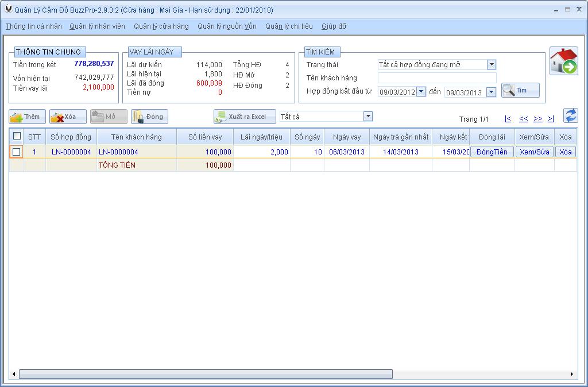
Task: Go to first page link |<
Action: [508, 119]
